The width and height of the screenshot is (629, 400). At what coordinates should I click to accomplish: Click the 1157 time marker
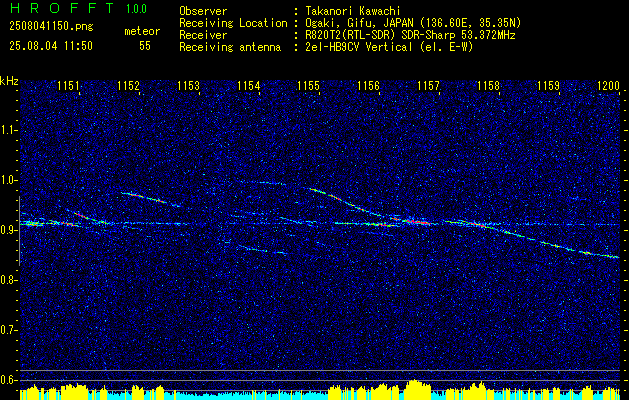tap(428, 85)
